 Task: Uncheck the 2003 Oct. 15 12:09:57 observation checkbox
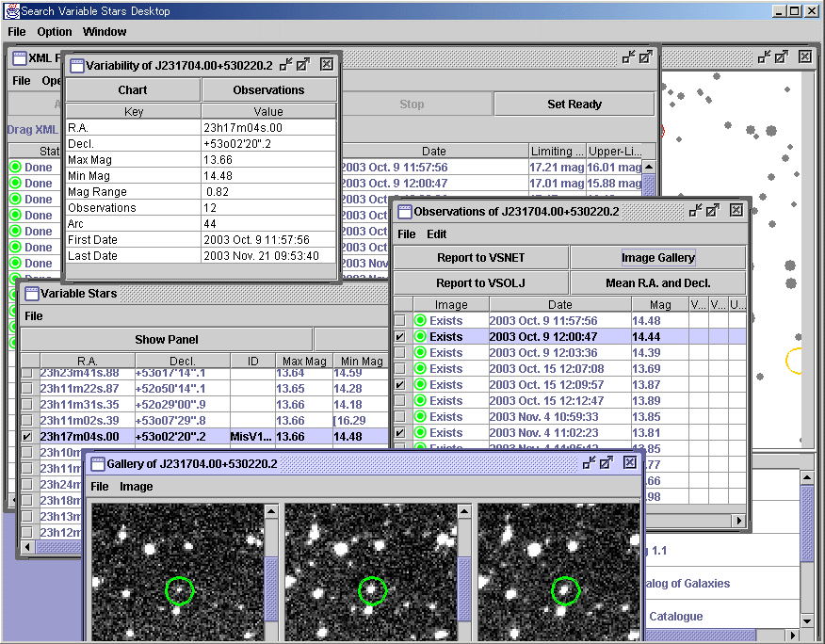coord(400,384)
